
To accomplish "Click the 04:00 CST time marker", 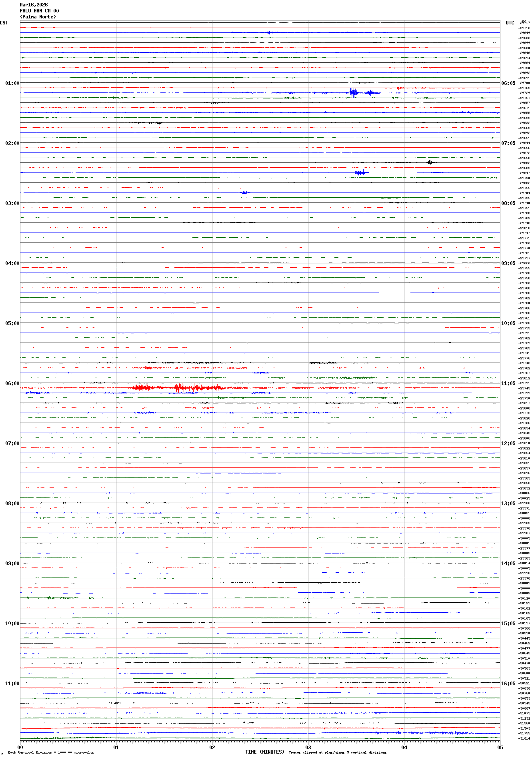I will coord(12,263).
